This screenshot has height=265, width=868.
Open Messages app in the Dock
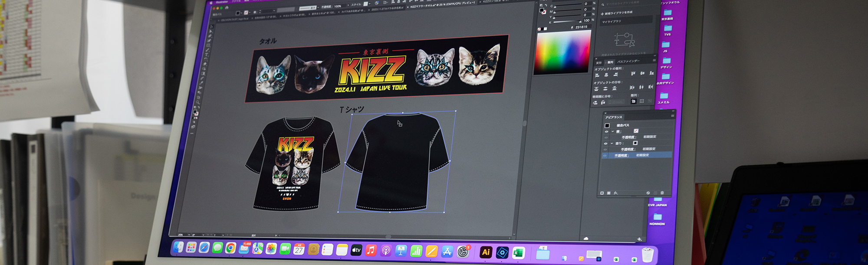(217, 248)
